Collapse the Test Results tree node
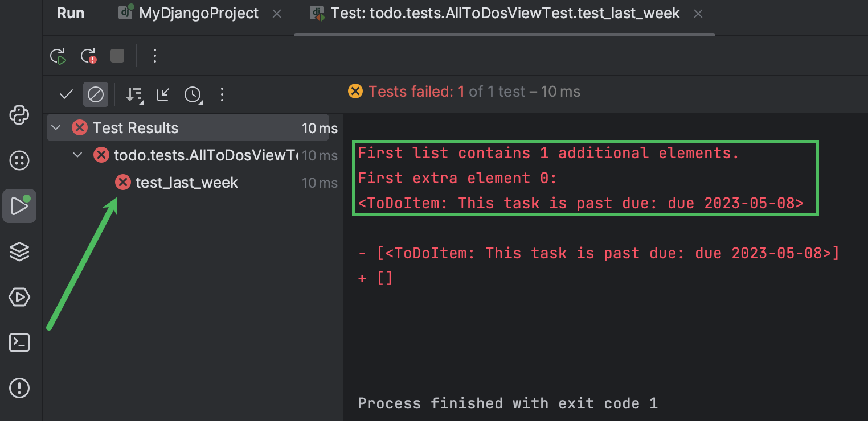This screenshot has width=868, height=421. (55, 127)
